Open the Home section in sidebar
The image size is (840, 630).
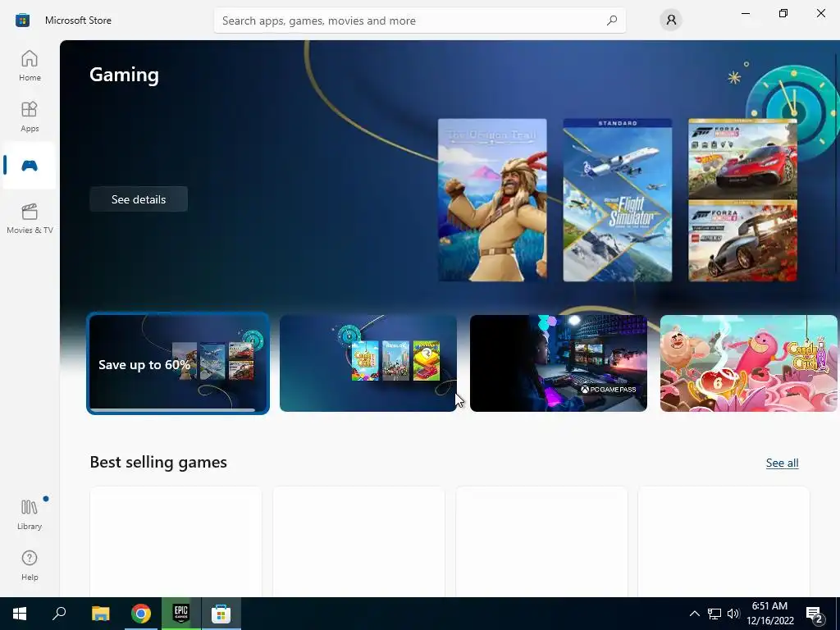[30, 66]
